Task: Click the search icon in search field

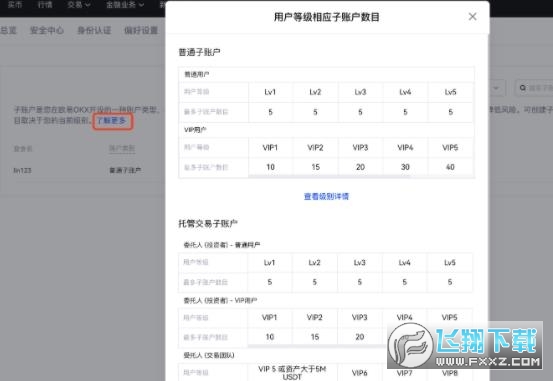Action: 523,88
